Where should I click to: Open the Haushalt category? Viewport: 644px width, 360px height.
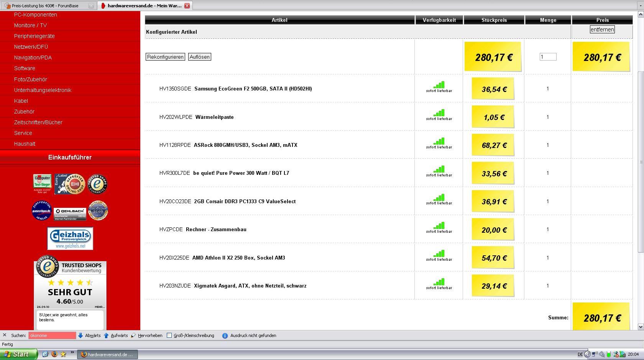click(25, 144)
